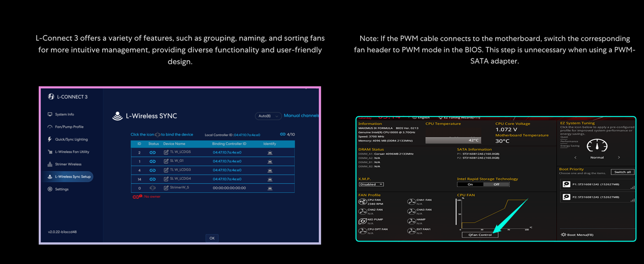
Task: Open Settings in the L-Connect sidebar
Action: pyautogui.click(x=62, y=189)
